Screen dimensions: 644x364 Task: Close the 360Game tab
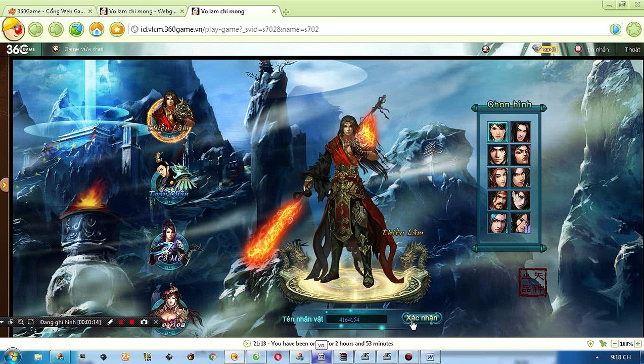coord(90,11)
